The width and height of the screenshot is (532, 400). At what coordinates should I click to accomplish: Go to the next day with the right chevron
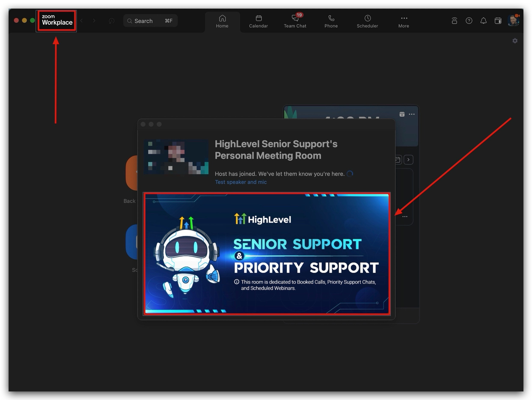[408, 160]
